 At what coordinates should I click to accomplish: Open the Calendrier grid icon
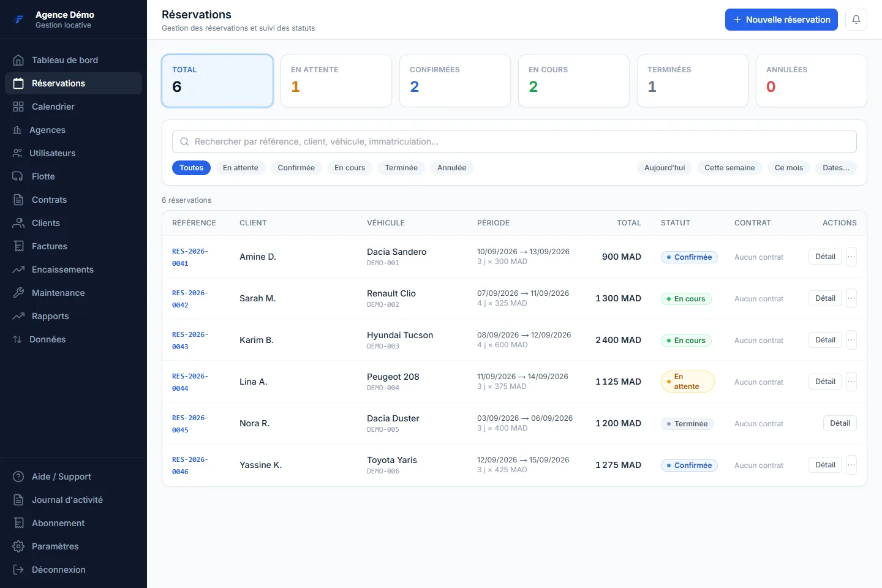pos(18,107)
